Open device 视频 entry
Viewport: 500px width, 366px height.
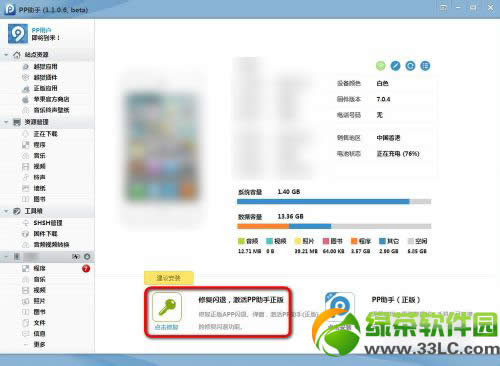(x=39, y=290)
